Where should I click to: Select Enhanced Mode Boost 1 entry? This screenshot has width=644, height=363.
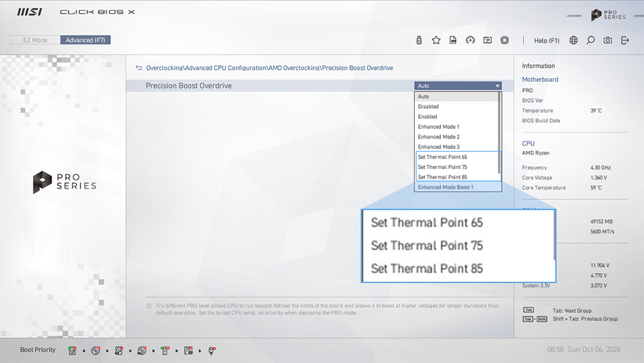[445, 187]
